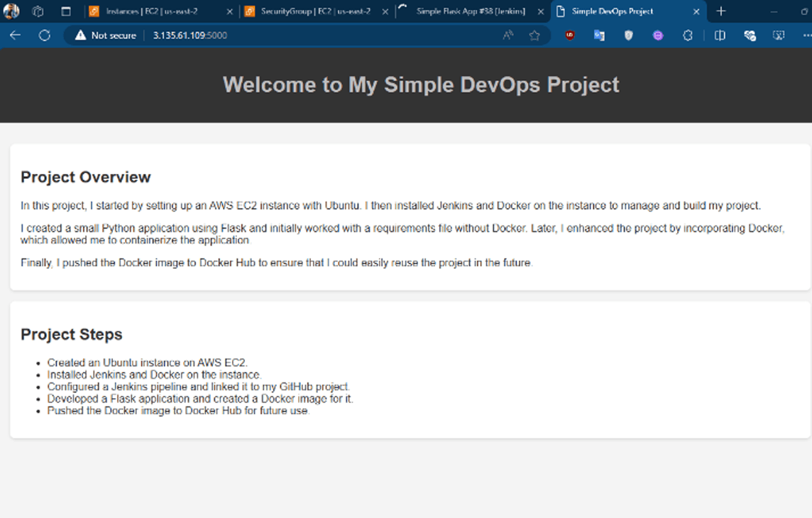Open the tab actions menu button
The height and width of the screenshot is (518, 812).
[x=65, y=11]
